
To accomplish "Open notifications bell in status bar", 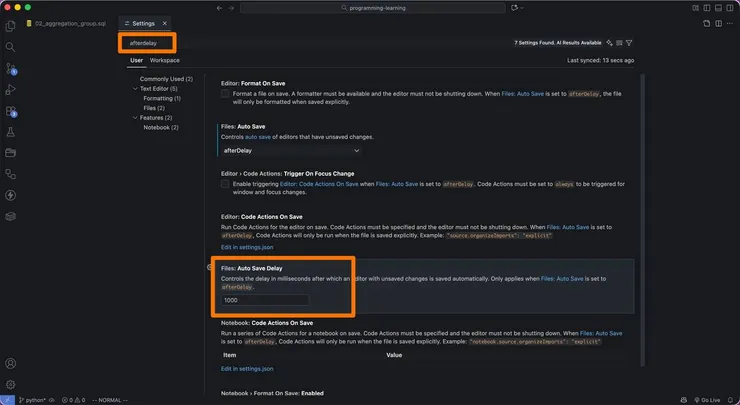I will click(x=730, y=400).
